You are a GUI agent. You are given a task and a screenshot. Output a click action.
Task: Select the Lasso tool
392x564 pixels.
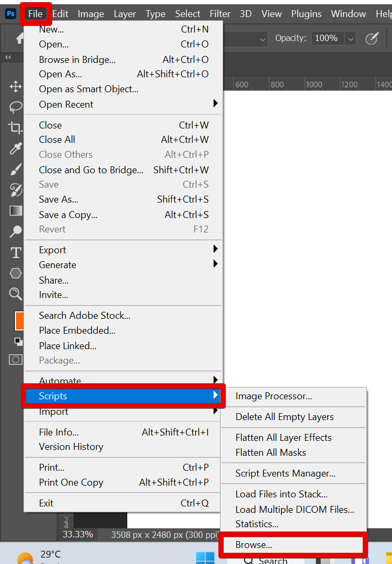15,107
